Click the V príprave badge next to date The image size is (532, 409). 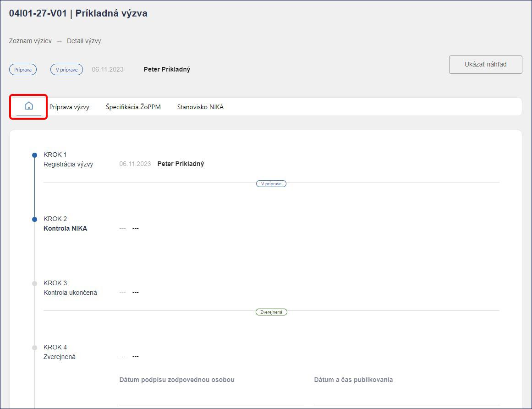pos(66,70)
